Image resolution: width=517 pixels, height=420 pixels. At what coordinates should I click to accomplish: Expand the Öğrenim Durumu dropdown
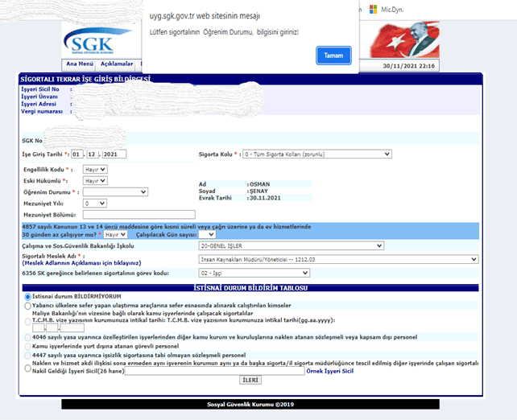[x=116, y=192]
